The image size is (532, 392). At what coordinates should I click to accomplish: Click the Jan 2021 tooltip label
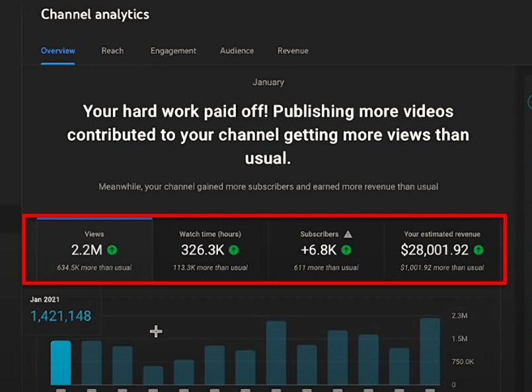44,299
